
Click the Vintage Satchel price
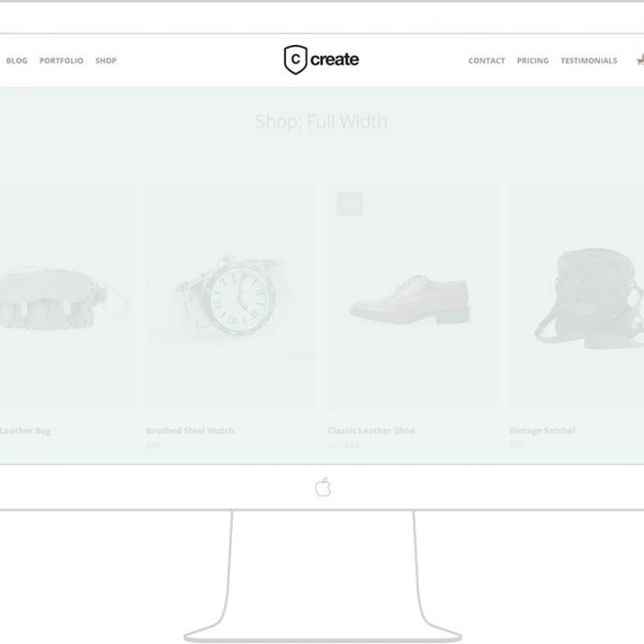[516, 445]
